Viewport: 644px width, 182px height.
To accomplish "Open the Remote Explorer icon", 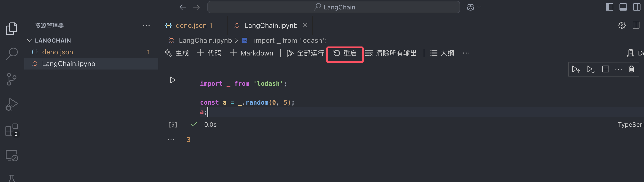I will coord(11,155).
